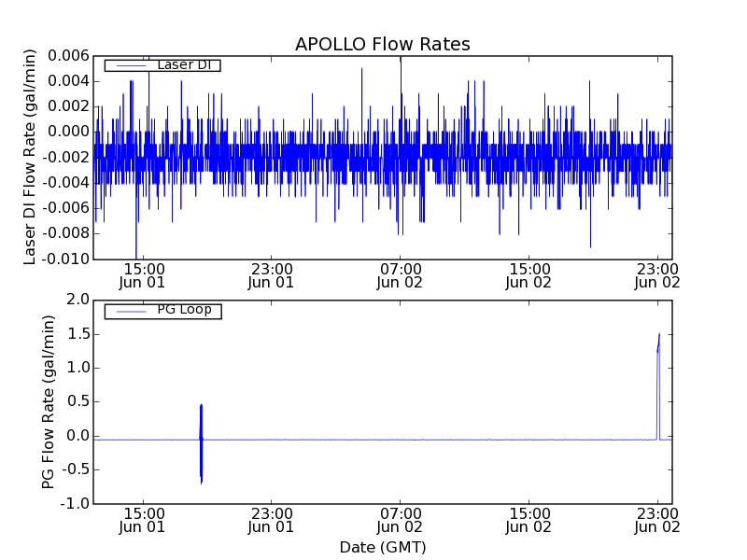Click the -0.004 tick label on top chart
Screen dimensions: 747x560
pos(65,182)
